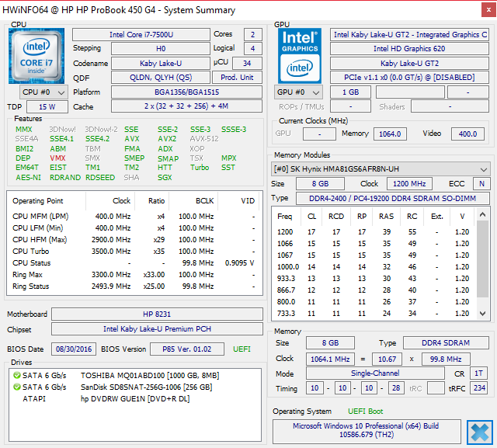This screenshot has height=448, width=497.
Task: Click the 933.3 frequency timing row
Action: click(x=374, y=279)
